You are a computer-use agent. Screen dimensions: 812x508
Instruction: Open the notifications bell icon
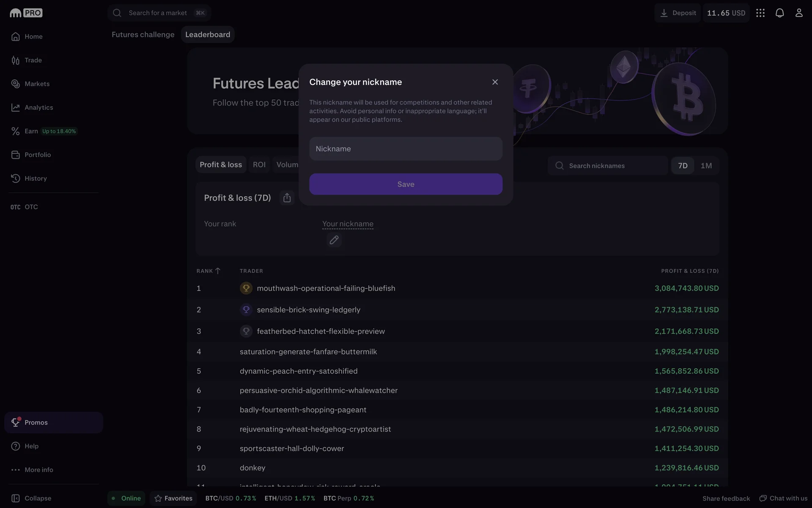click(779, 13)
